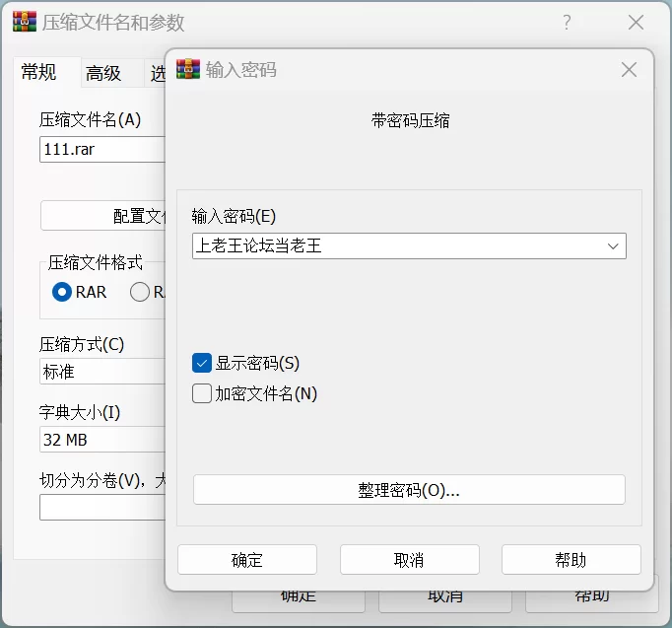
Task: Switch to the 常规 tab
Action: tap(39, 72)
